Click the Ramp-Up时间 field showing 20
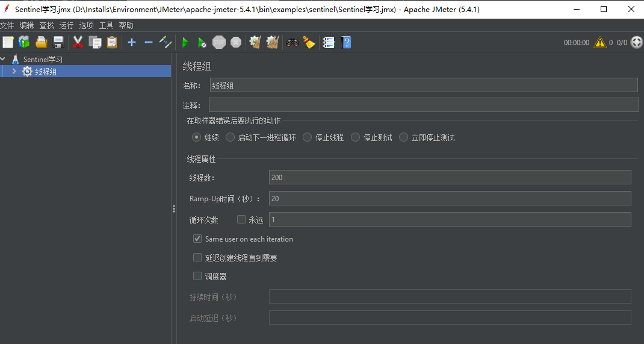This screenshot has width=644, height=344. tap(450, 198)
